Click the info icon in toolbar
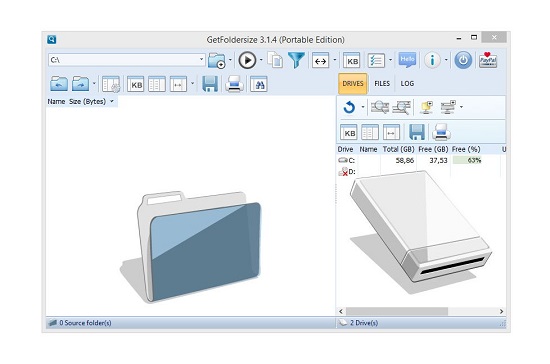This screenshot has width=550, height=364. click(x=432, y=60)
